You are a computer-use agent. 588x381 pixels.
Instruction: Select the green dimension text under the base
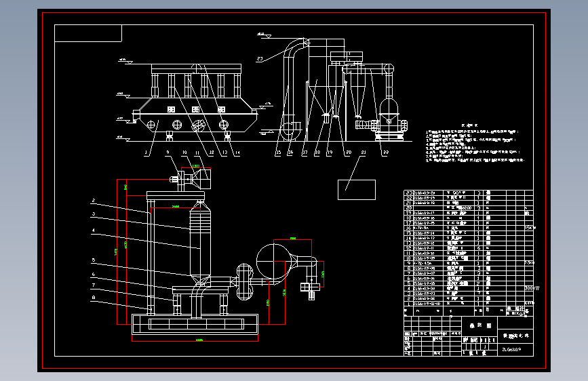199,340
